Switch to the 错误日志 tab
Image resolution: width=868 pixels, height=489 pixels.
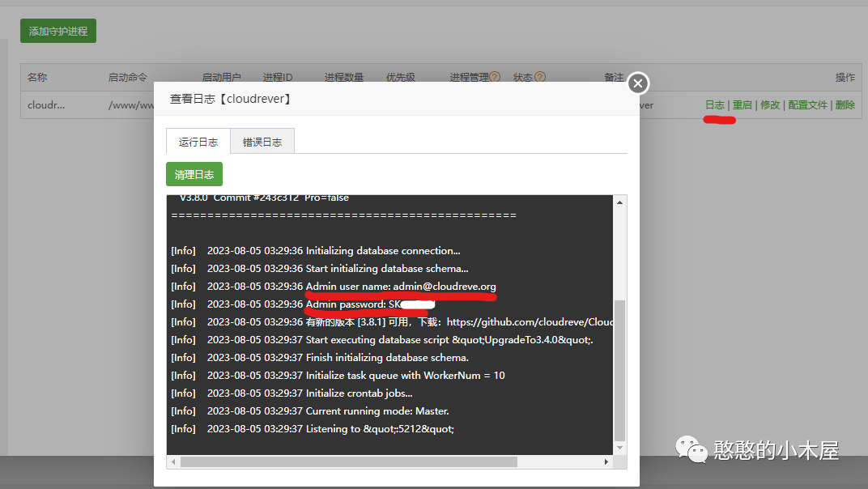click(x=262, y=142)
